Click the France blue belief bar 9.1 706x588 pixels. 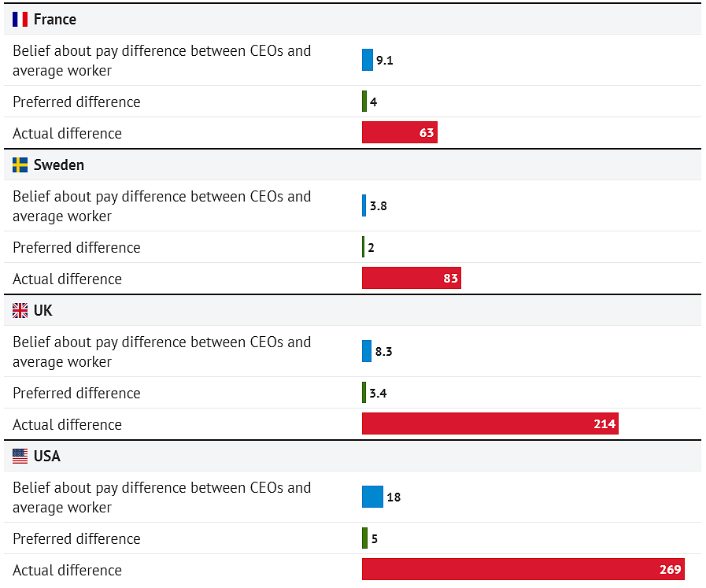tap(368, 60)
